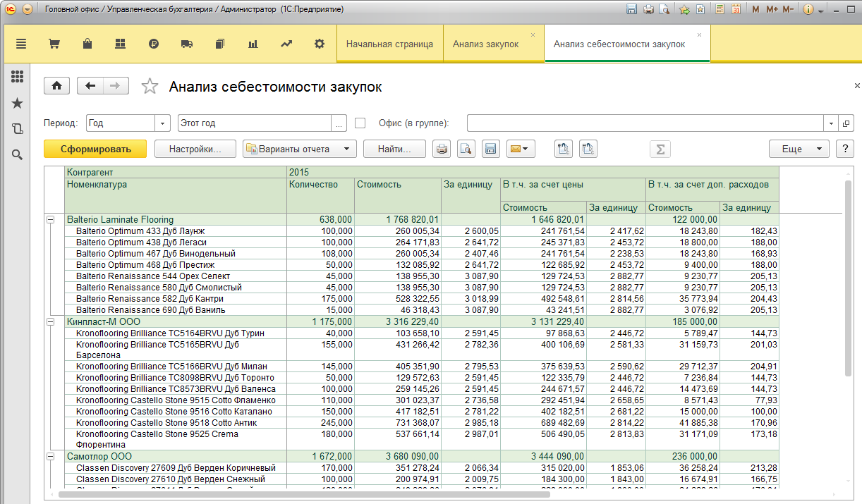The image size is (862, 504).
Task: Open the shopping bag section
Action: (87, 44)
